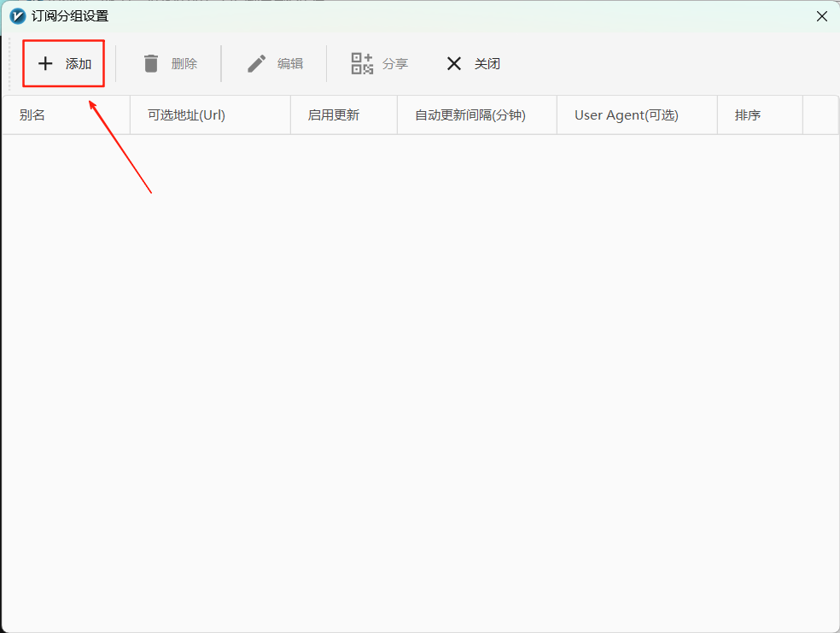Activate the 编辑 toolbar action
This screenshot has width=840, height=633.
click(x=274, y=62)
